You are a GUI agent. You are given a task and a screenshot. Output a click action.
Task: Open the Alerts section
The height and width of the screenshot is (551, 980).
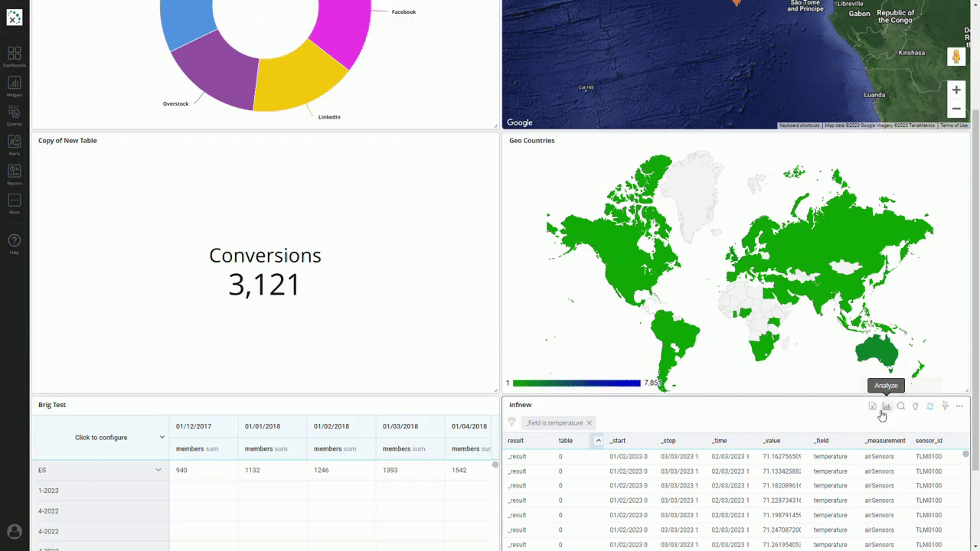point(14,145)
